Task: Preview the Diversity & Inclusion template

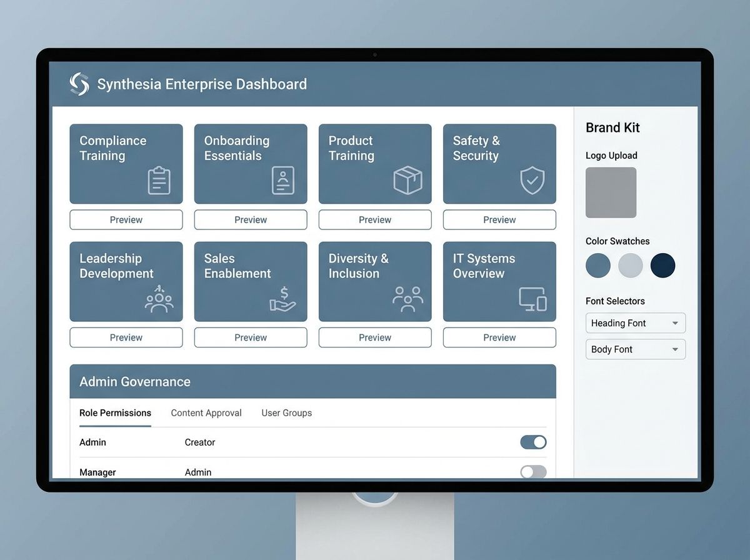Action: point(375,337)
